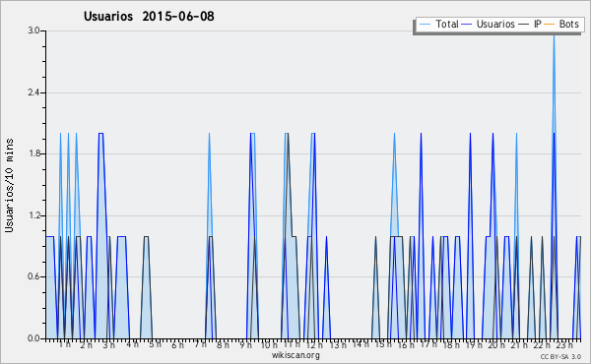Click the '8 h' x-axis label
This screenshot has width=591, height=364.
click(223, 344)
